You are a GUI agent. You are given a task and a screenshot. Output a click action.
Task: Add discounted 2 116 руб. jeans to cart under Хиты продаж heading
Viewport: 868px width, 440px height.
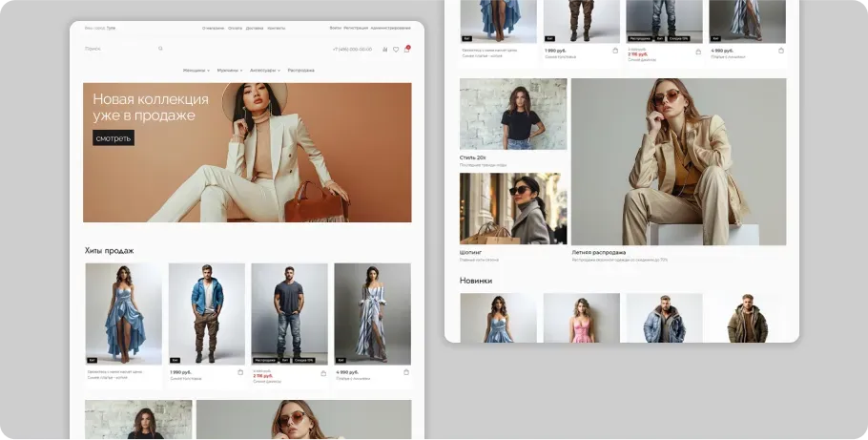click(323, 372)
